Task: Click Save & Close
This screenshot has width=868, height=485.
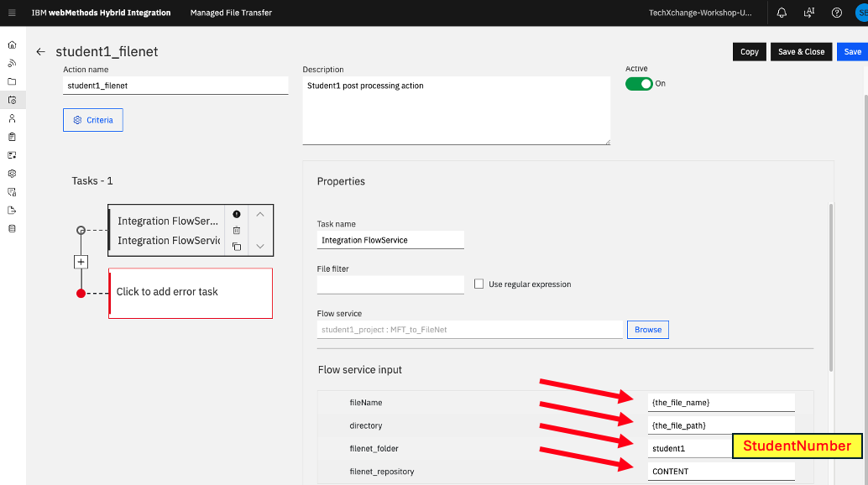Action: (x=801, y=51)
